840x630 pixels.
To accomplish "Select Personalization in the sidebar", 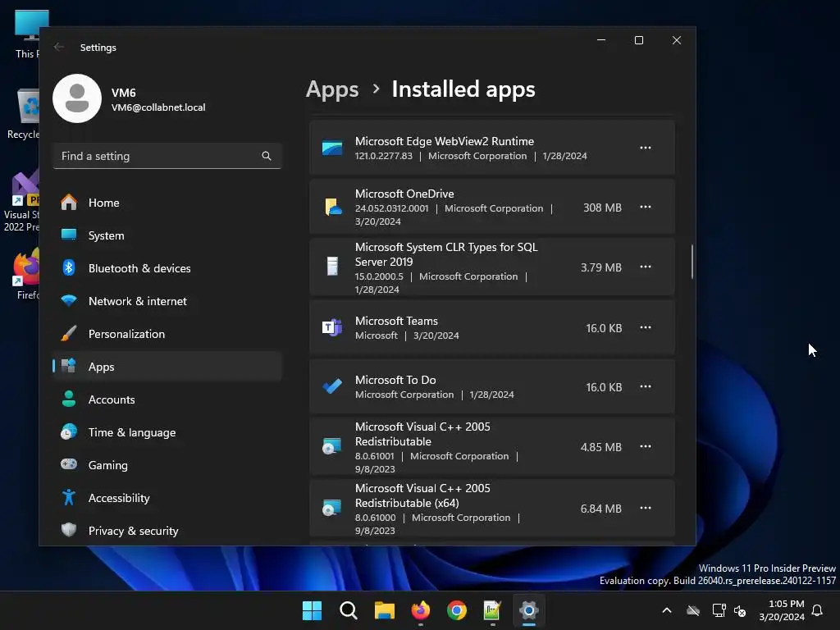I will [167, 334].
